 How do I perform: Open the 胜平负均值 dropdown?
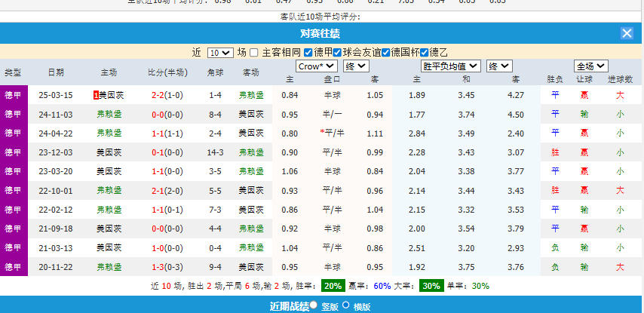click(x=449, y=66)
